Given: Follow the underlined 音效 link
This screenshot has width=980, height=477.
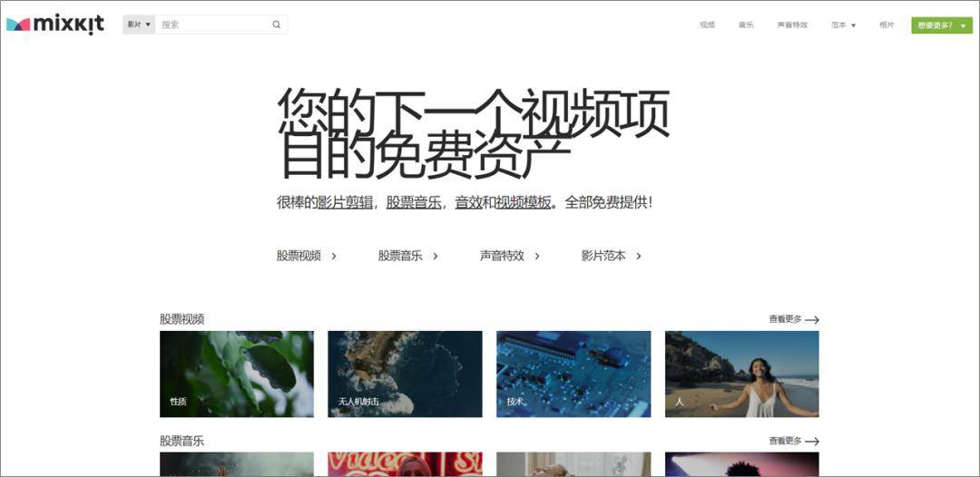Looking at the screenshot, I should (x=468, y=202).
